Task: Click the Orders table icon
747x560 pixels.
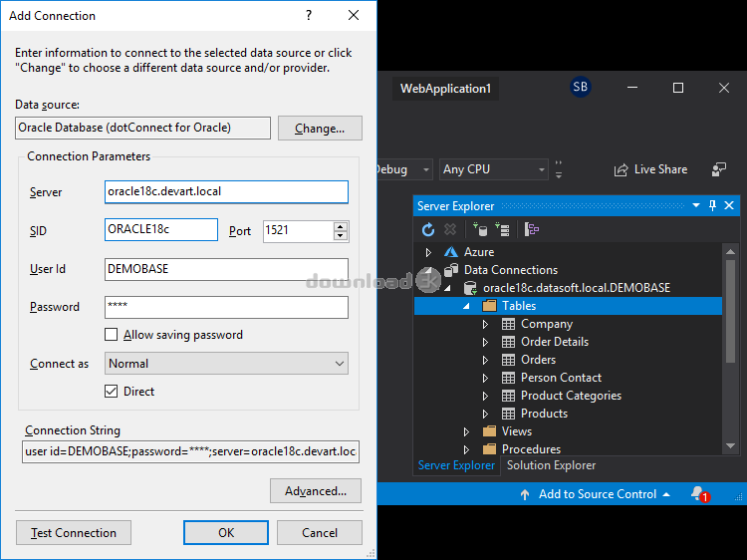Action: pyautogui.click(x=508, y=360)
